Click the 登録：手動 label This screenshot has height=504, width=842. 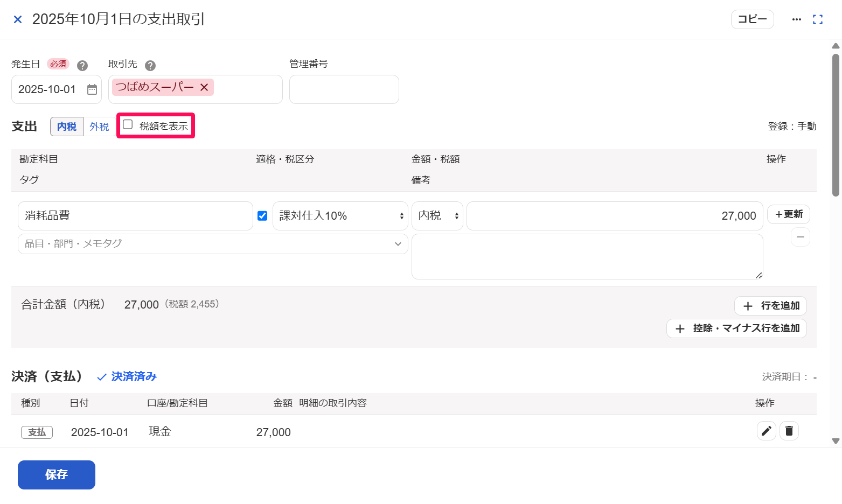click(x=792, y=127)
